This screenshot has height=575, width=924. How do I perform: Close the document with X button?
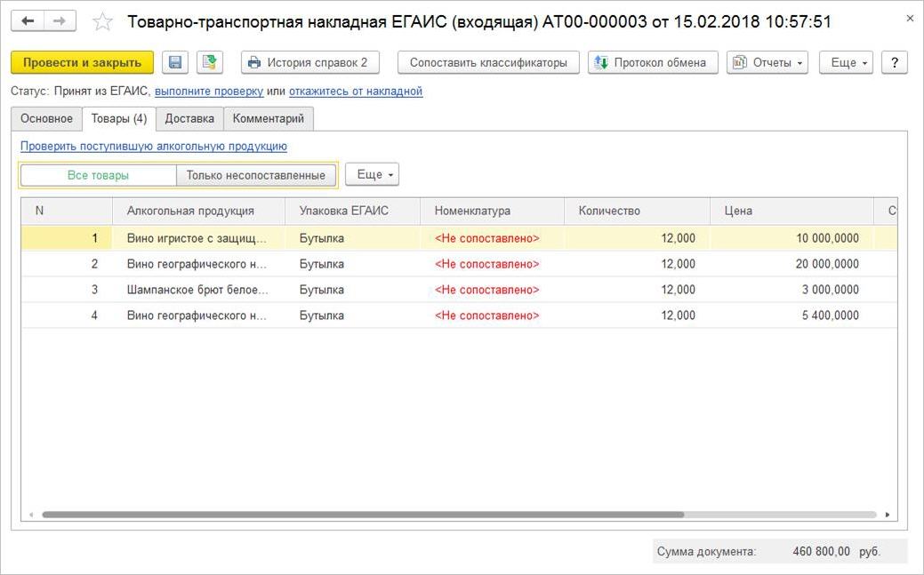point(910,19)
